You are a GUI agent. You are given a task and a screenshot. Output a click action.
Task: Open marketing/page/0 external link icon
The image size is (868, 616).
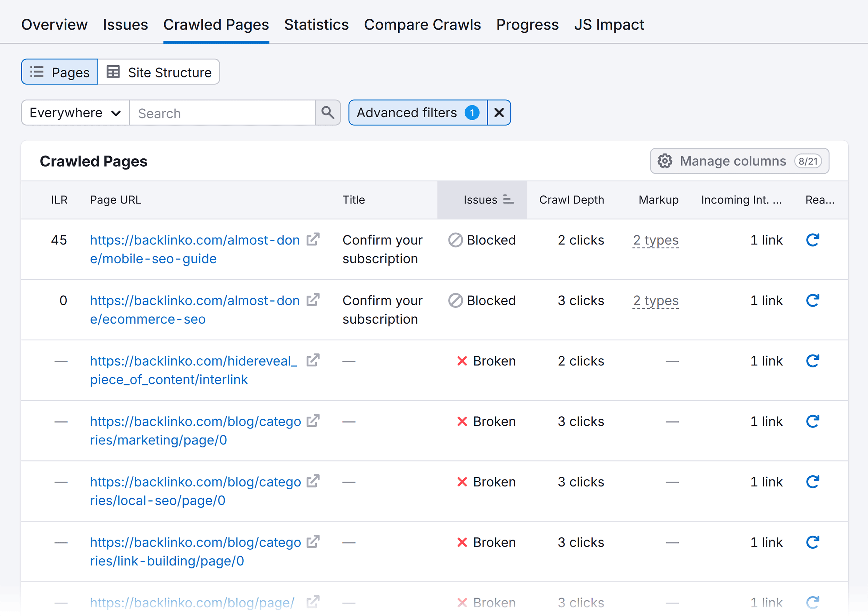coord(313,421)
